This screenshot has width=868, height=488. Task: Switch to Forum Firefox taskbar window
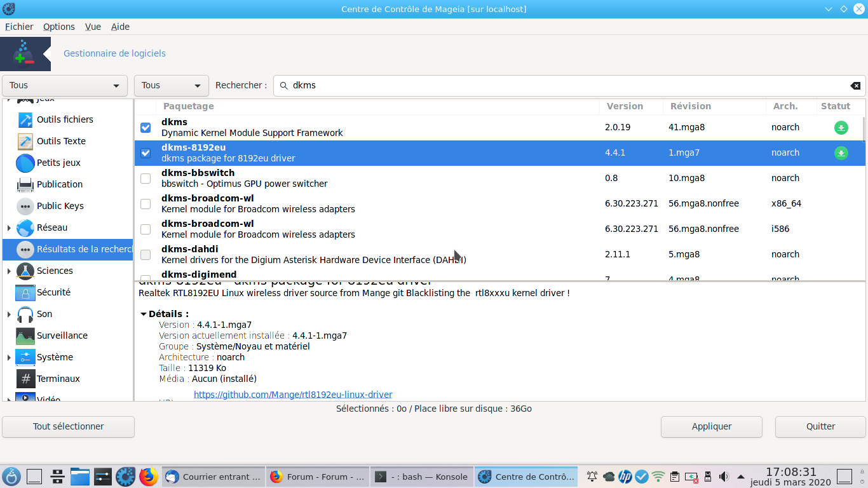click(317, 477)
